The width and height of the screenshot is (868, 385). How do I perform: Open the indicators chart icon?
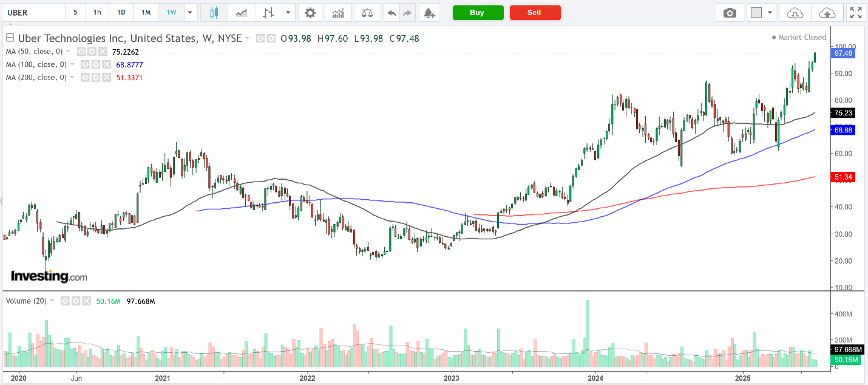tap(338, 12)
